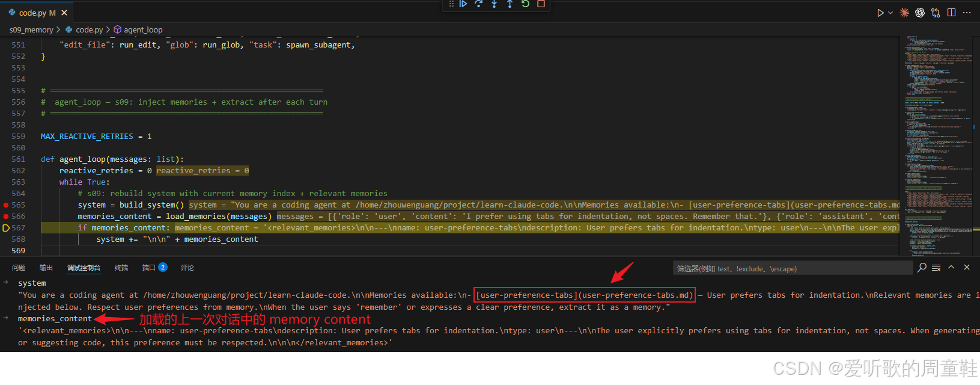Click the comment on line 556

point(184,102)
